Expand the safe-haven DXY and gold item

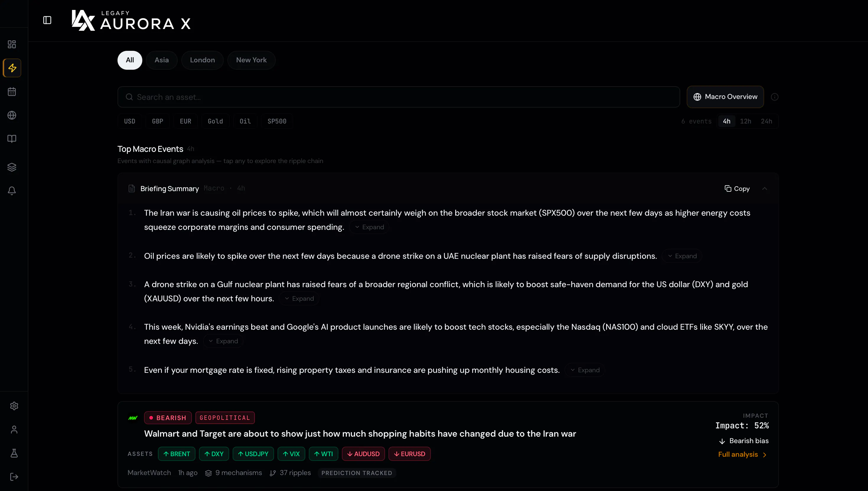pos(299,298)
